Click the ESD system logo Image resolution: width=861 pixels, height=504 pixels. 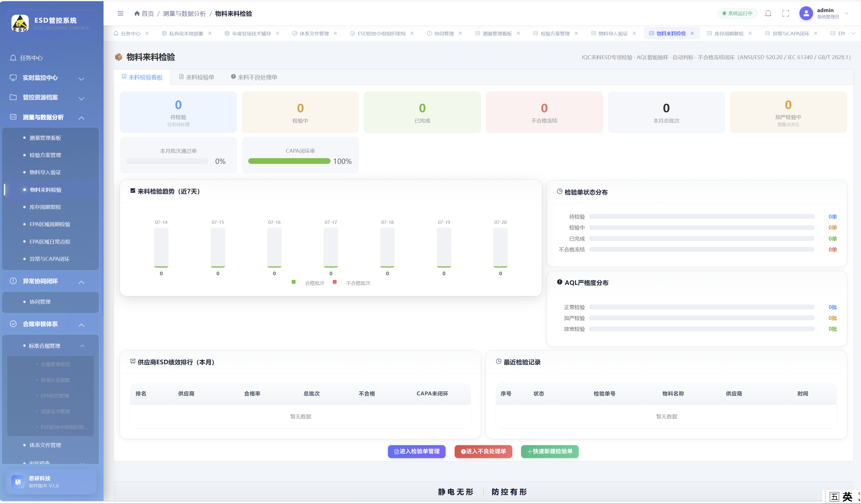(x=20, y=23)
